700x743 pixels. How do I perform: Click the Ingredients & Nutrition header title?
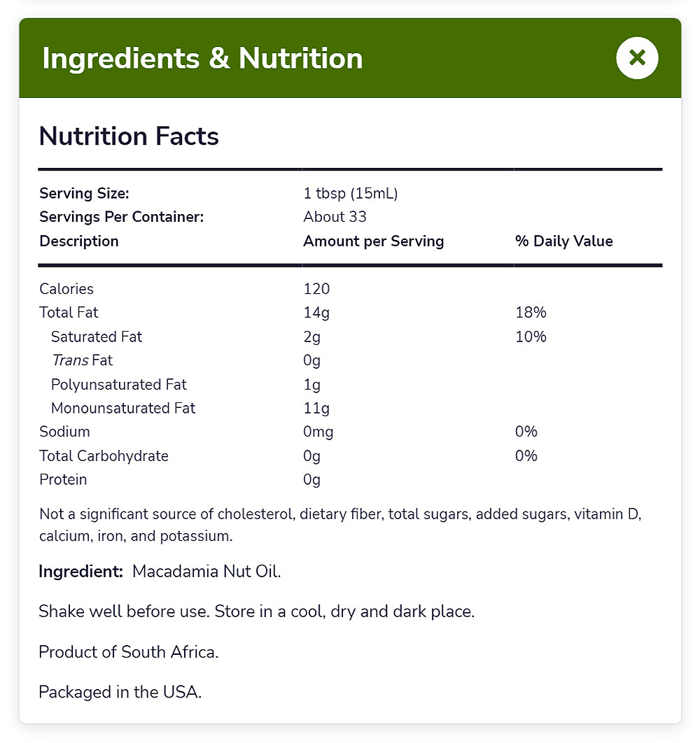[202, 58]
